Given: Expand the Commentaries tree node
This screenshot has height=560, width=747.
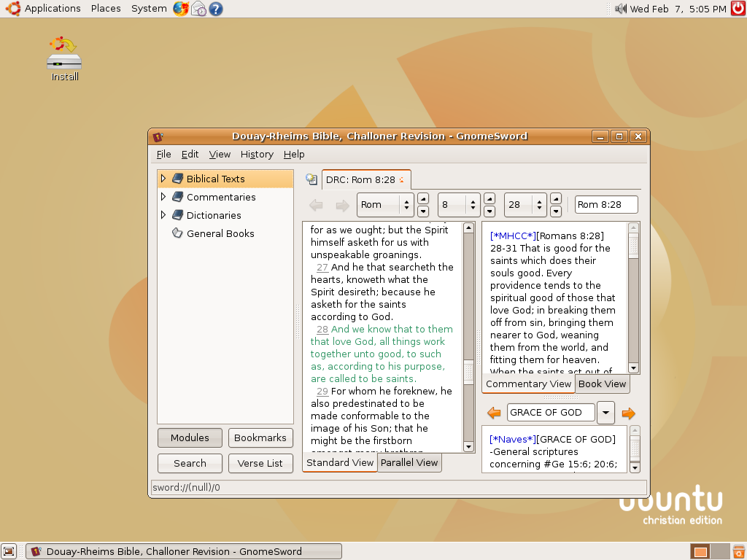Looking at the screenshot, I should point(163,197).
